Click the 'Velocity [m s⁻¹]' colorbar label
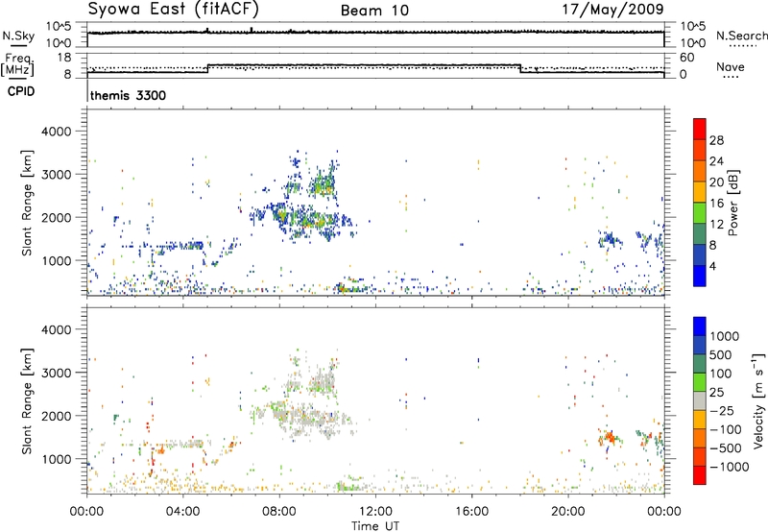 click(x=758, y=400)
